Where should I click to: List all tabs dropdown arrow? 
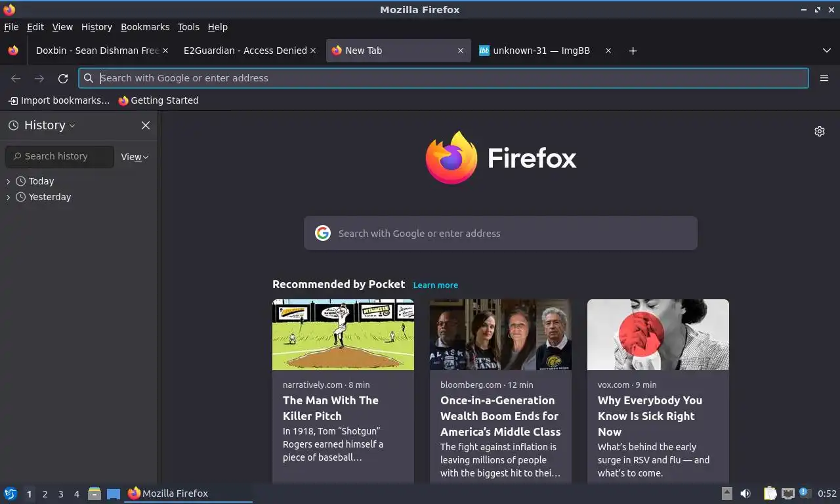(827, 51)
